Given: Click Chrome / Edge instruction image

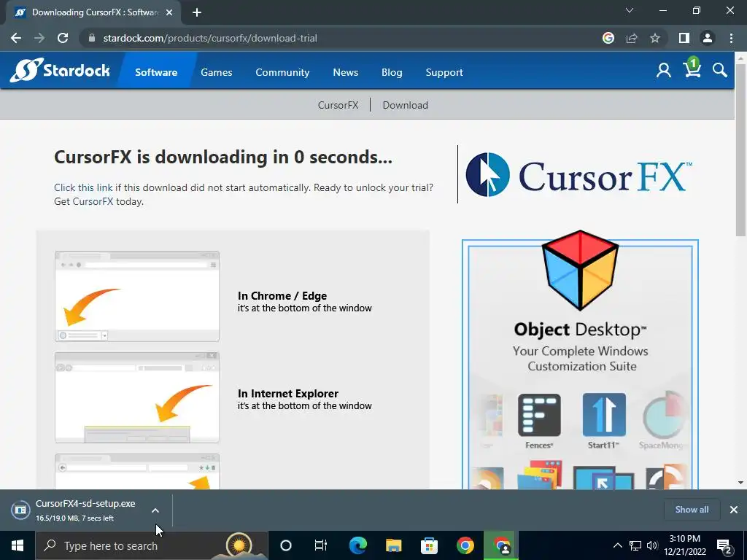Looking at the screenshot, I should click(136, 296).
